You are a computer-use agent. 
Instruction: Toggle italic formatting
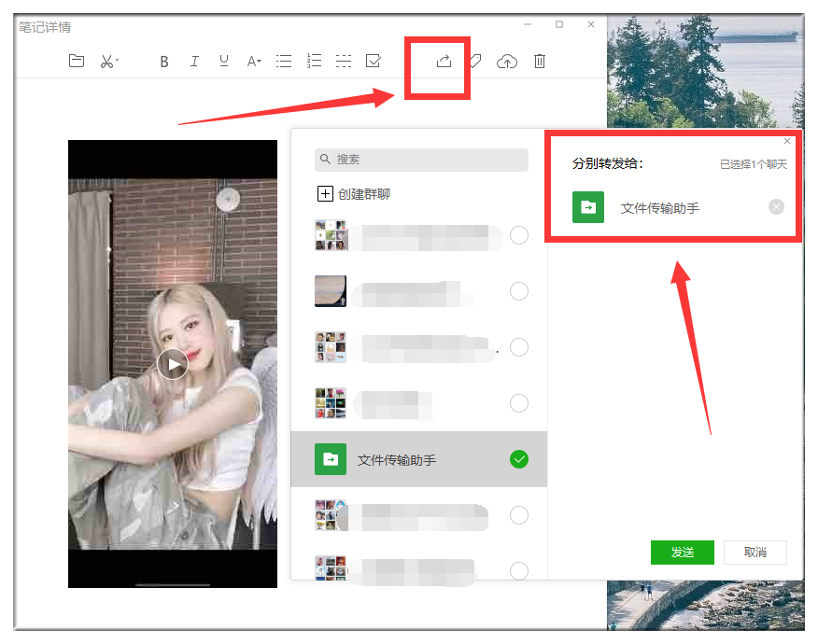click(x=194, y=62)
